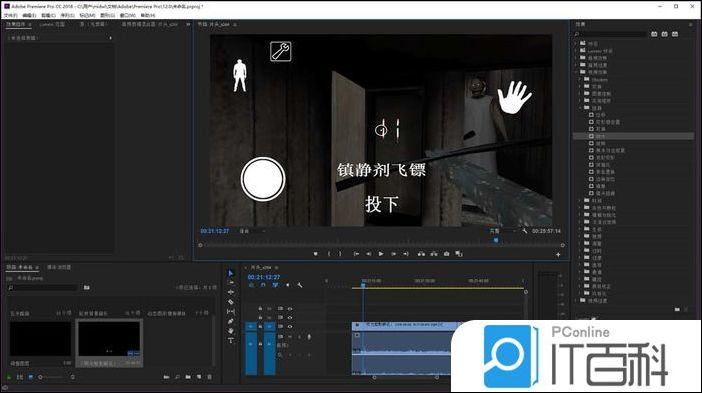
Task: Select the Razor tool
Action: click(231, 302)
